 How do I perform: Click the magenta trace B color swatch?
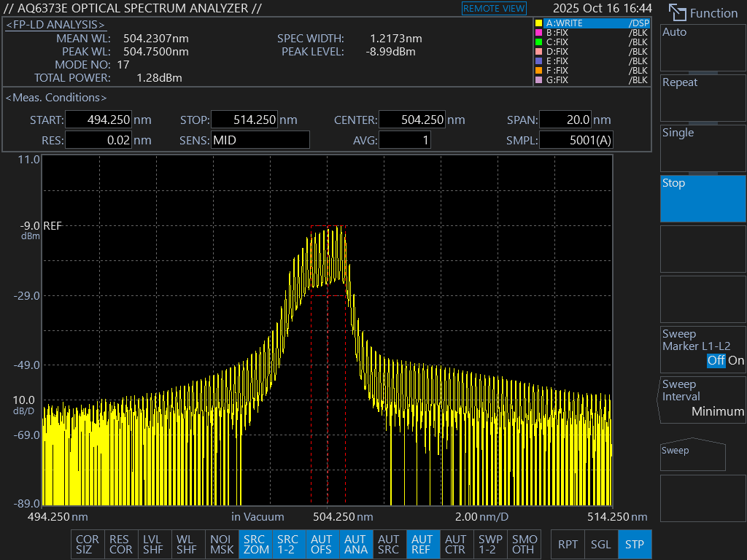539,33
